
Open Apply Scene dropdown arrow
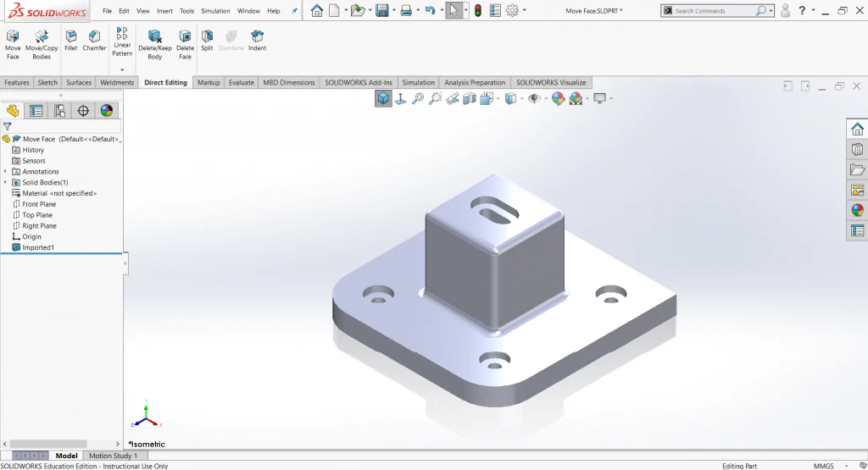(x=587, y=99)
